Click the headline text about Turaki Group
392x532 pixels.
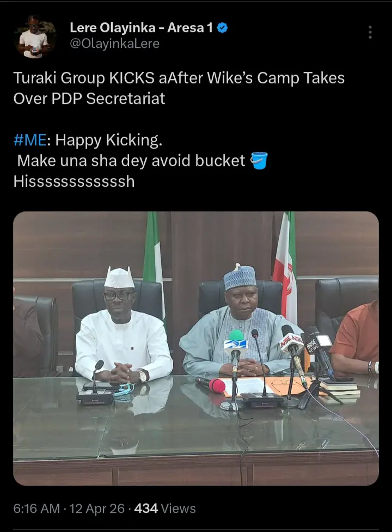[x=179, y=88]
